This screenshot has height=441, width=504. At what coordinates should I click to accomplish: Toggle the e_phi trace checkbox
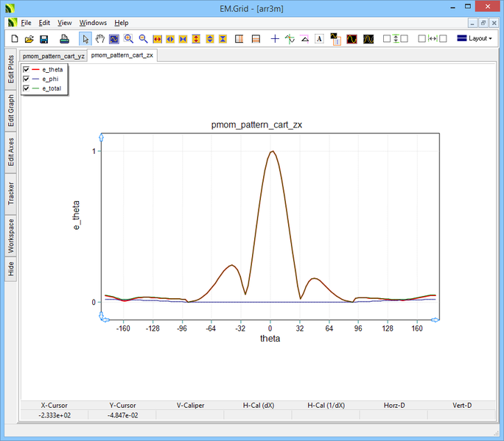(x=27, y=79)
